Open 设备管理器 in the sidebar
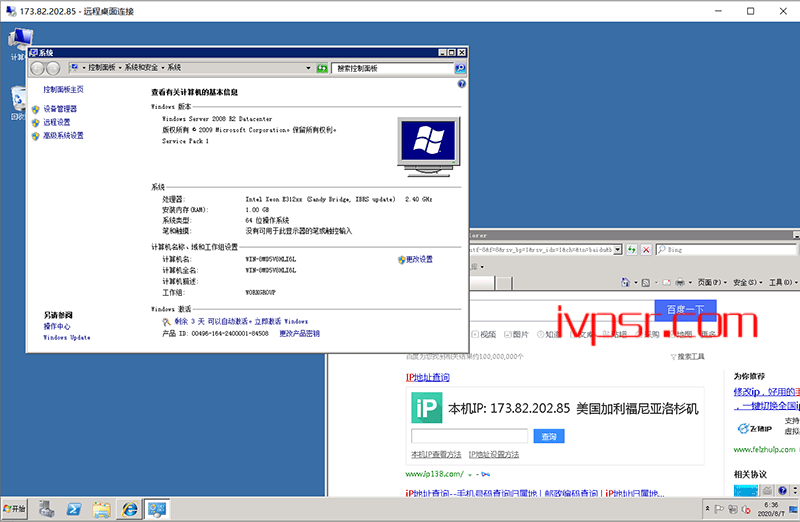Image resolution: width=800 pixels, height=522 pixels. point(60,109)
